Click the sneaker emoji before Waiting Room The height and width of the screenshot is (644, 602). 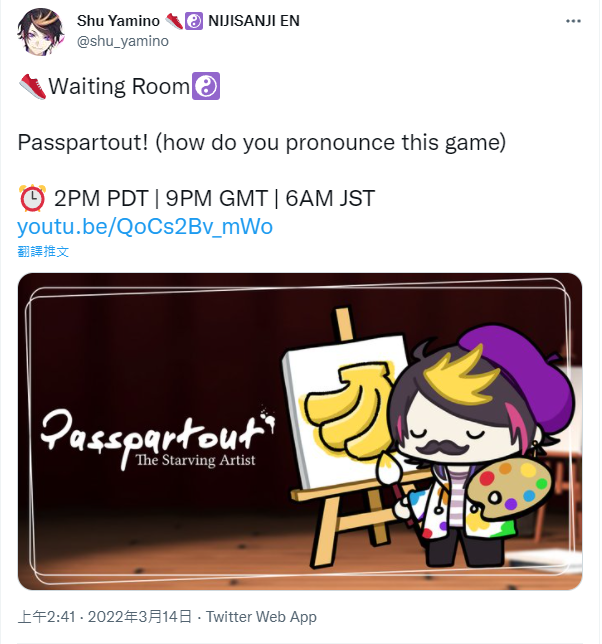33,87
